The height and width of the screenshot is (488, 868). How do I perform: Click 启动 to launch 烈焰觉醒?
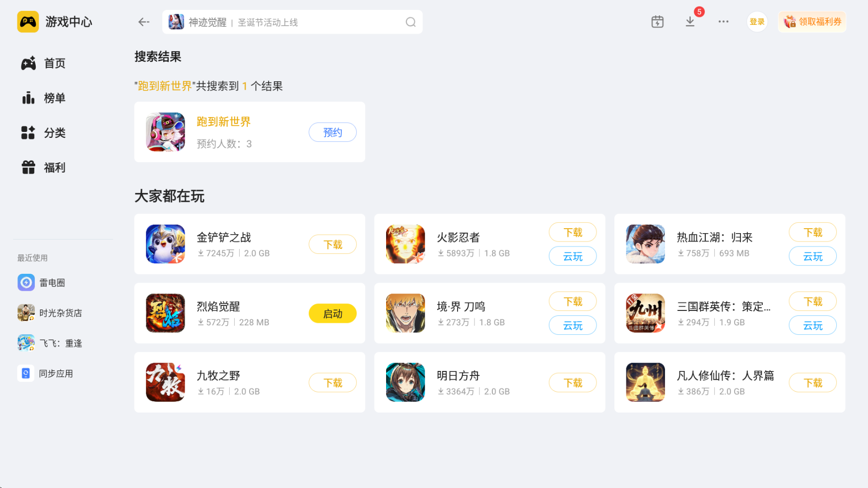[x=333, y=313]
